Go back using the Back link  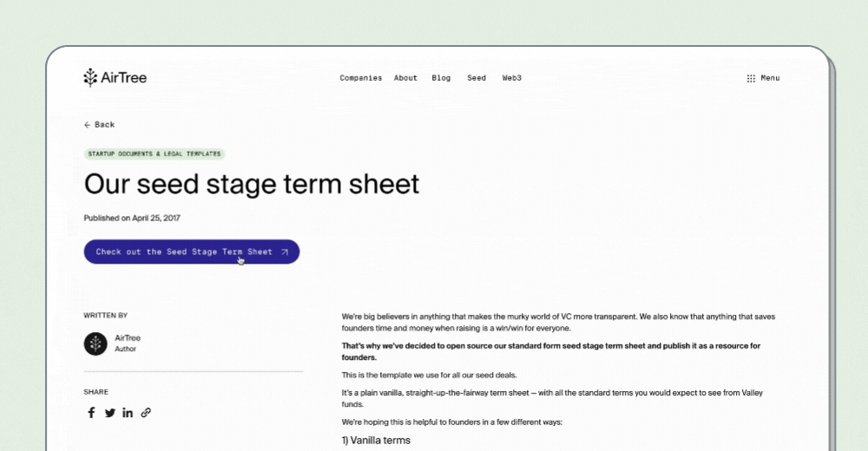click(100, 125)
